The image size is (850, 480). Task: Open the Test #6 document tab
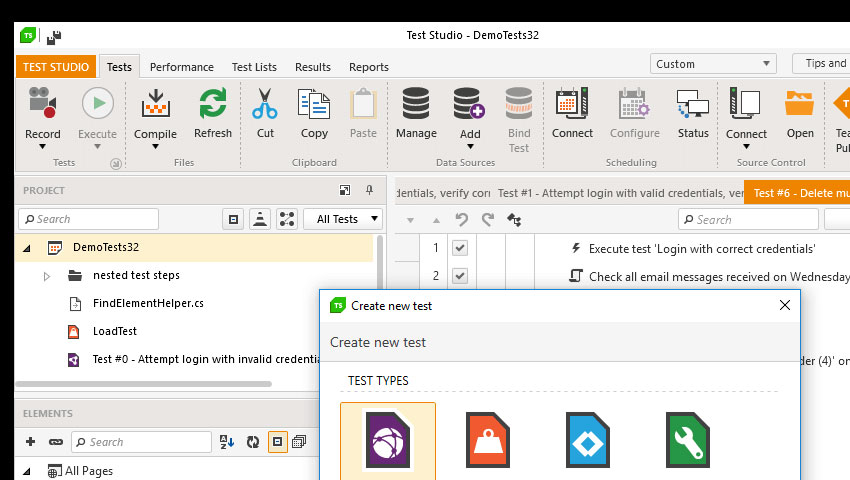(x=796, y=193)
